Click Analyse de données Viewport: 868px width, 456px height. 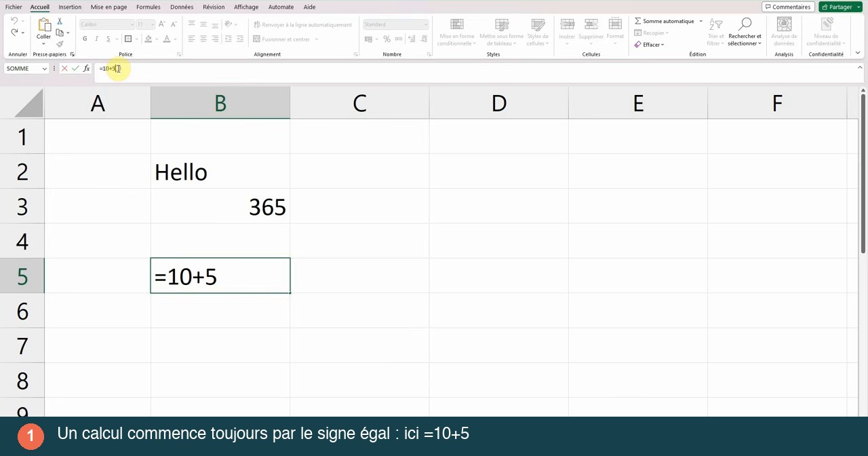(x=784, y=33)
